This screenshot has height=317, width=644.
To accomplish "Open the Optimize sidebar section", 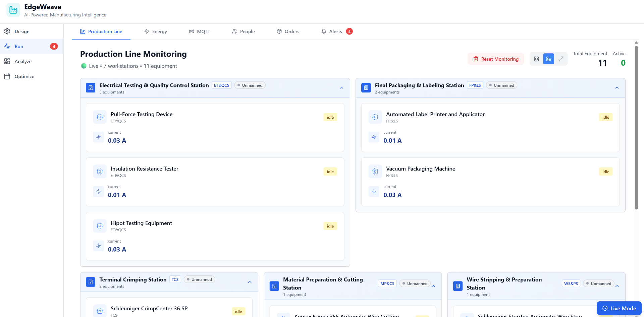I will pos(32,76).
